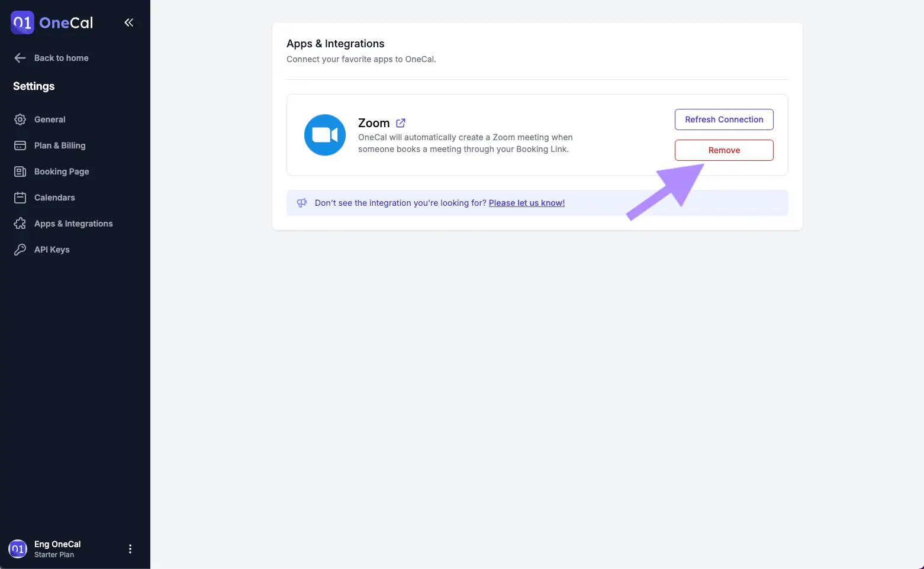Image resolution: width=924 pixels, height=569 pixels.
Task: Click the OneCal wordmark text
Action: (66, 22)
